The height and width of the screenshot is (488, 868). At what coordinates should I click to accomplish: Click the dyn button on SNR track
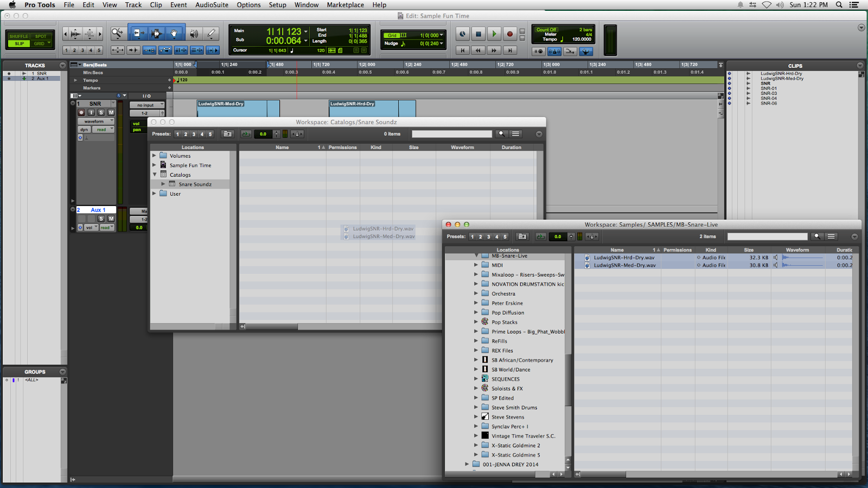(84, 130)
